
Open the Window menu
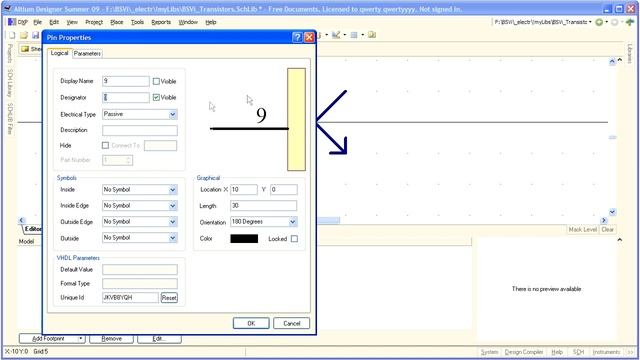(188, 22)
